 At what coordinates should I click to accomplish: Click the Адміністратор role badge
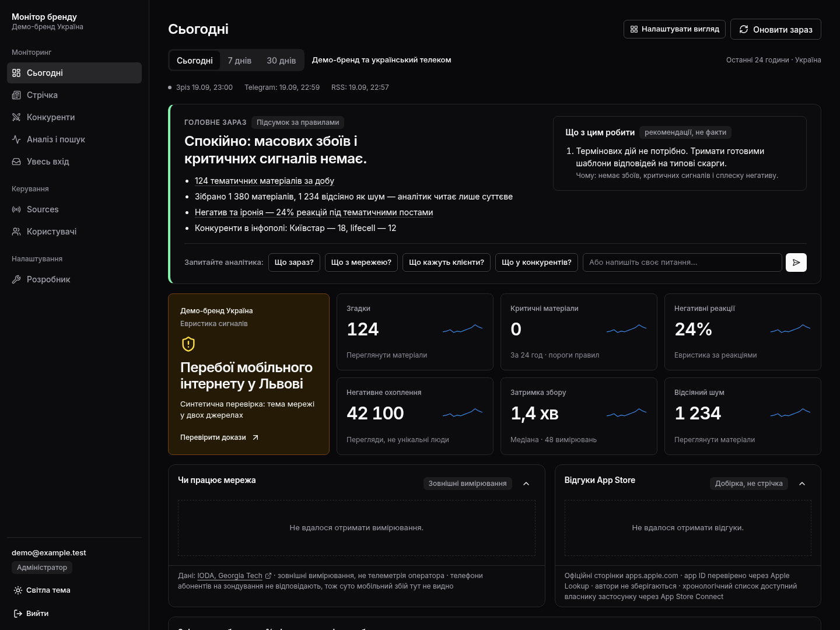coord(42,568)
